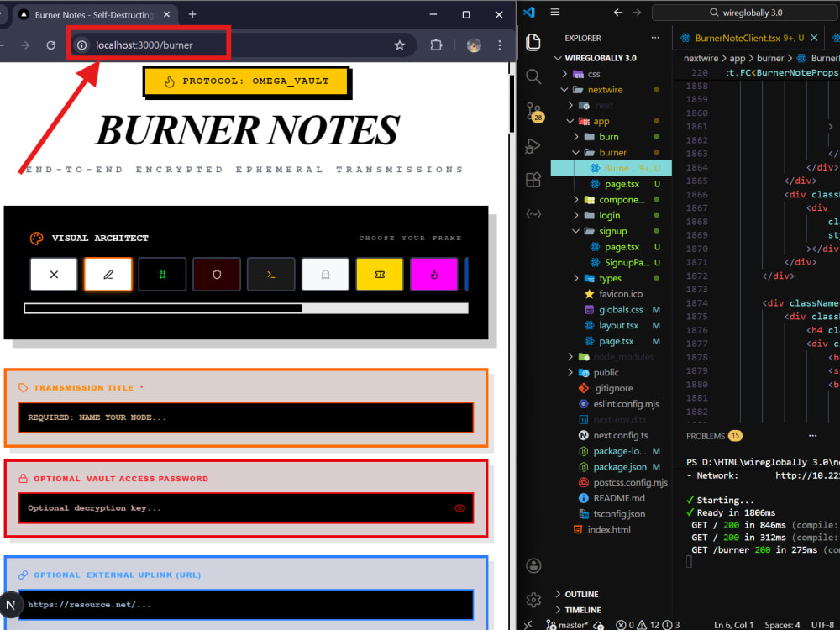Open Source Control view with 28 badge
This screenshot has width=840, height=630.
pyautogui.click(x=534, y=112)
